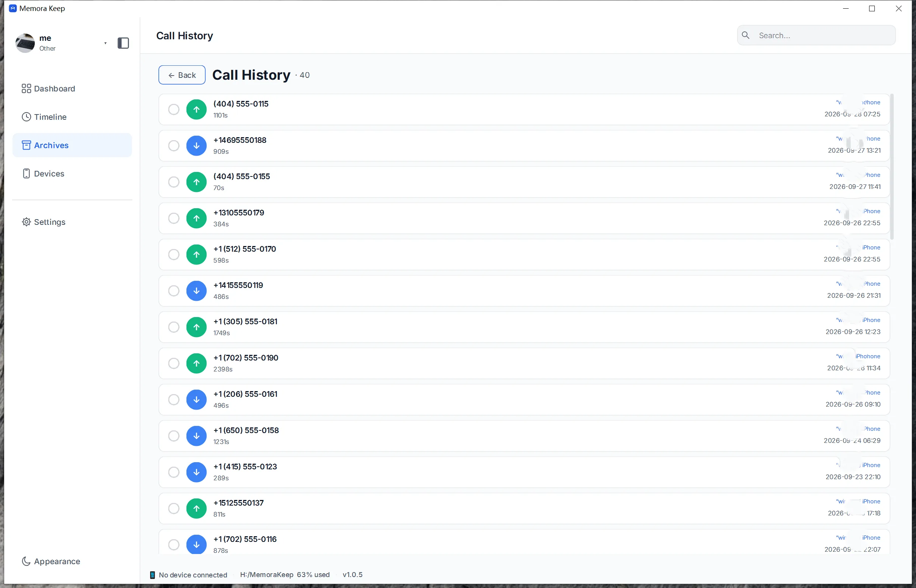Viewport: 916px width, 588px height.
Task: Open the Dashboard grid icon
Action: pyautogui.click(x=26, y=88)
